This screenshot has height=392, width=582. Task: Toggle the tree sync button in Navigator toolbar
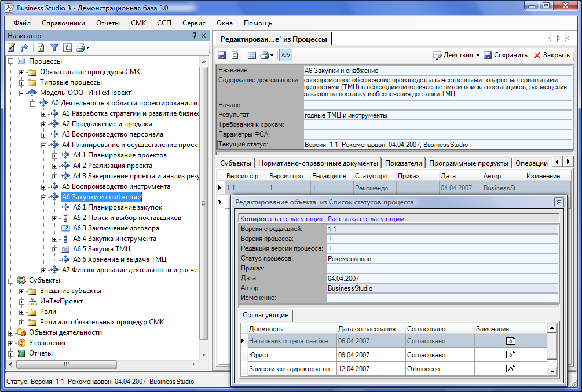67,48
